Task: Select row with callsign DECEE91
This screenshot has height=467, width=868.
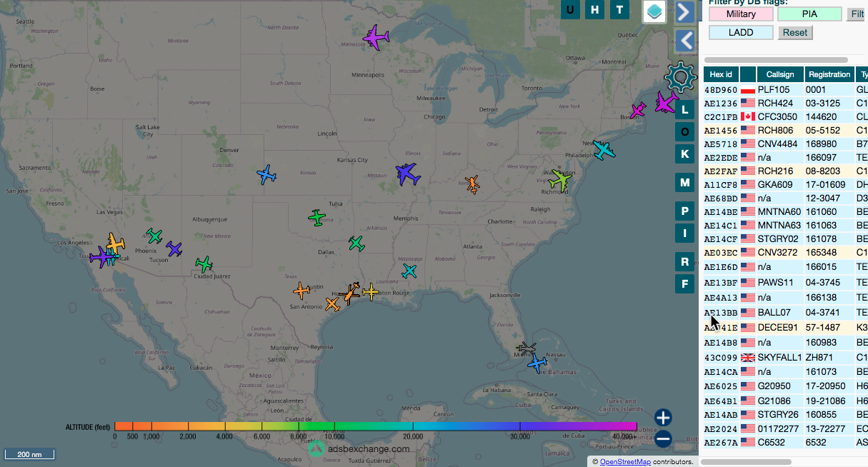Action: [x=786, y=328]
